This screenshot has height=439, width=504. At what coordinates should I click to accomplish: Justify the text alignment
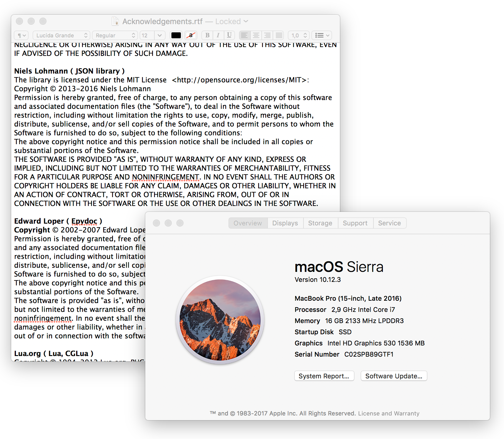point(279,35)
